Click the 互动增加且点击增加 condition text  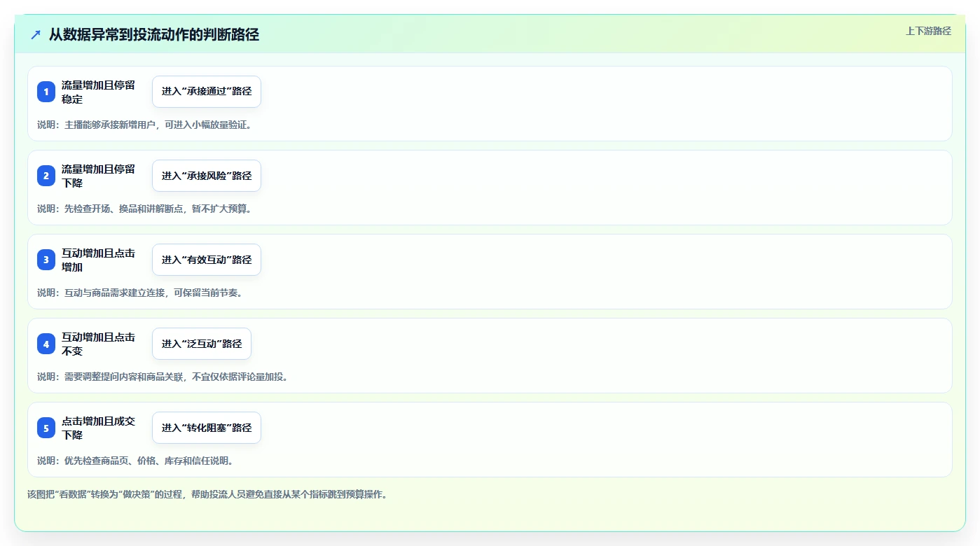pyautogui.click(x=99, y=260)
